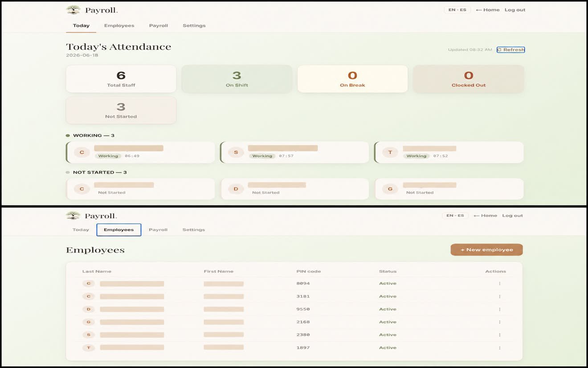This screenshot has height=368, width=588.
Task: Open Payroll tab on the Employees page
Action: [158, 230]
